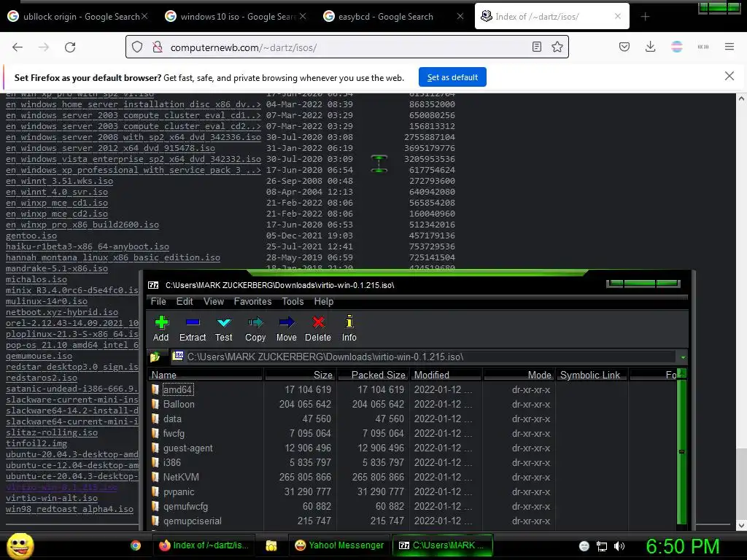
Task: Open the File menu in 7-Zip
Action: coord(158,301)
